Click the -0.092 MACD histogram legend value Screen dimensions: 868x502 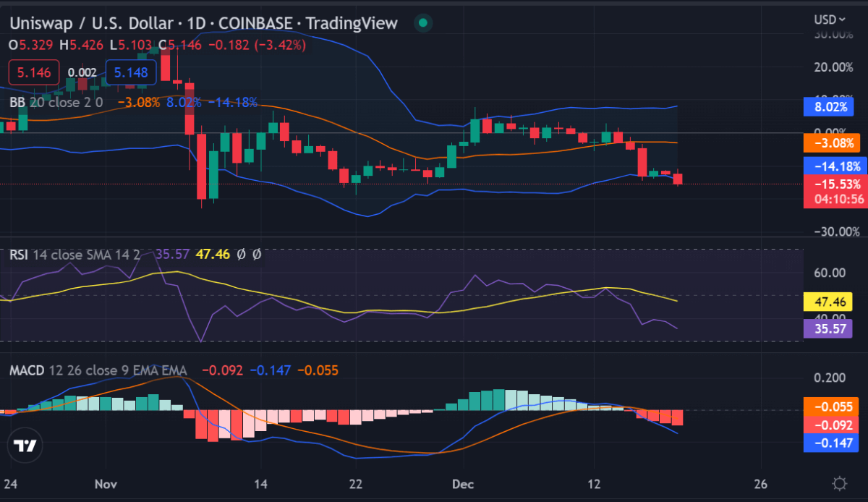click(x=223, y=370)
